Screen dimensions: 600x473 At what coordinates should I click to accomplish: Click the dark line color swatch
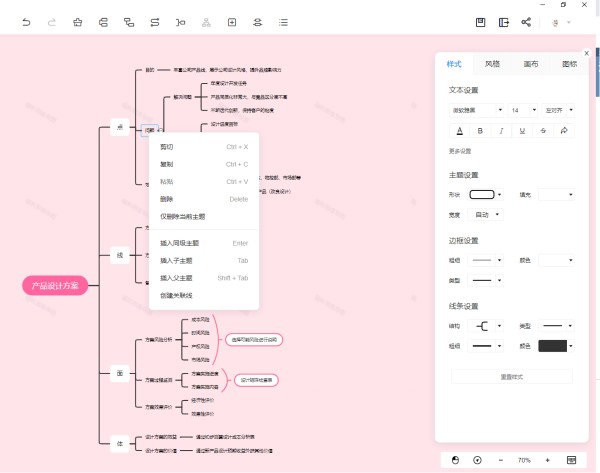(553, 346)
